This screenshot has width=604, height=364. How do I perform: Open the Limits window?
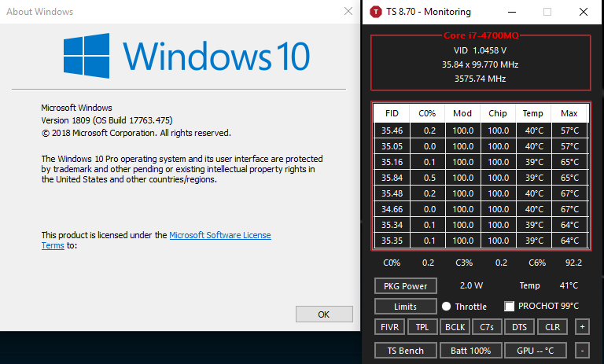click(406, 307)
